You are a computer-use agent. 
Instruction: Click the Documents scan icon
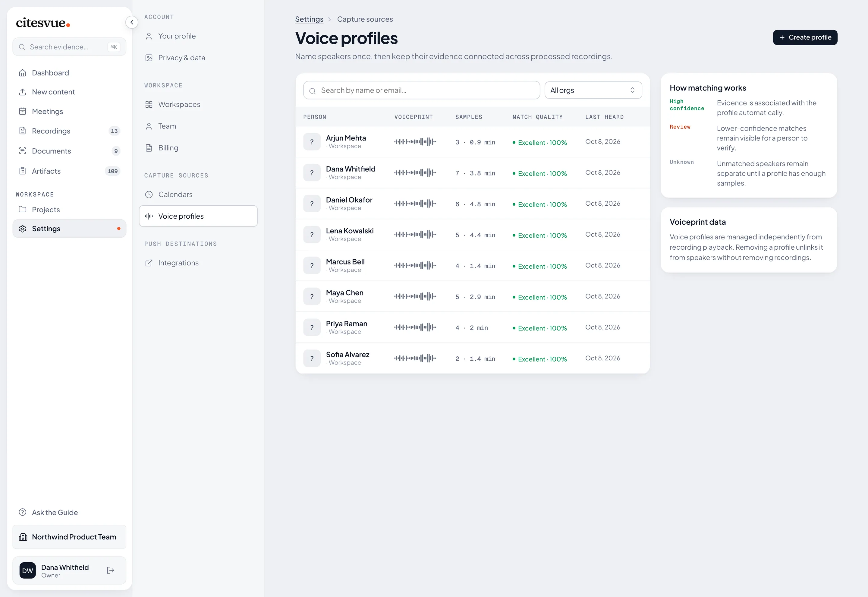pos(22,151)
